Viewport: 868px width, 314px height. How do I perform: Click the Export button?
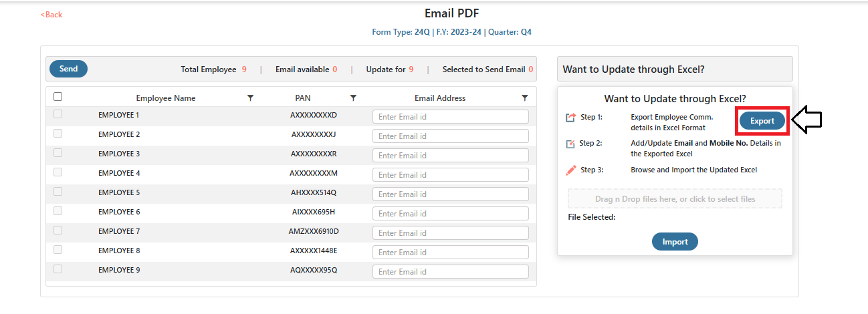pyautogui.click(x=762, y=121)
